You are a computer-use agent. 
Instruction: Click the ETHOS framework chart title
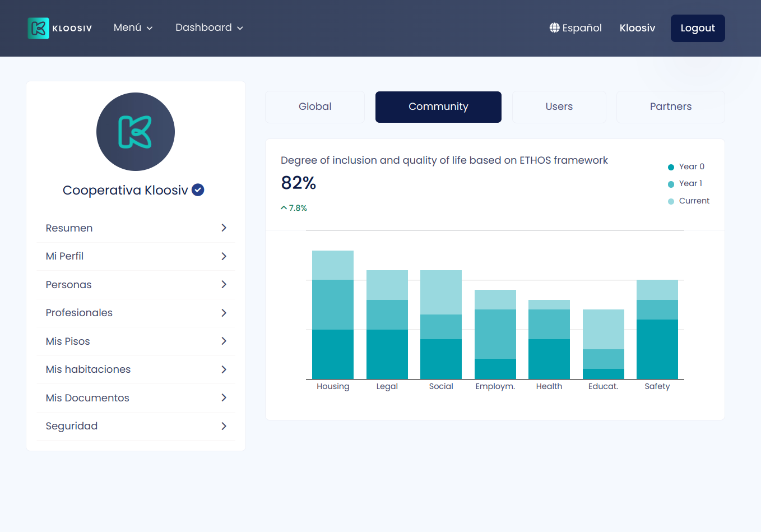click(444, 160)
